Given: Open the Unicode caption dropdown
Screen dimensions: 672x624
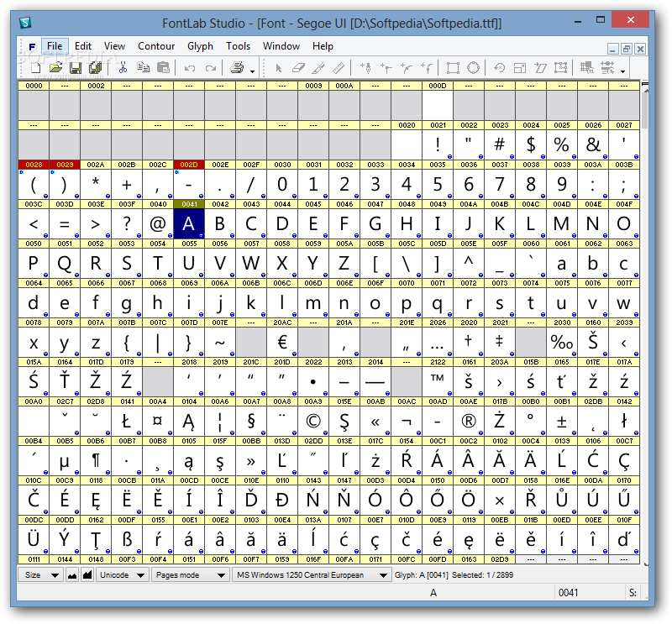Looking at the screenshot, I should (123, 575).
